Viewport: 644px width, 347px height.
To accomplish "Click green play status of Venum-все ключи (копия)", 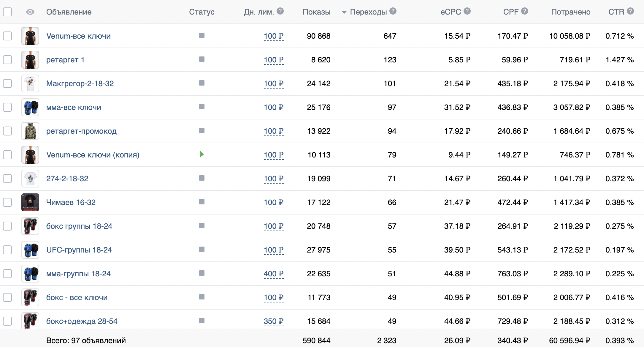I will click(202, 154).
